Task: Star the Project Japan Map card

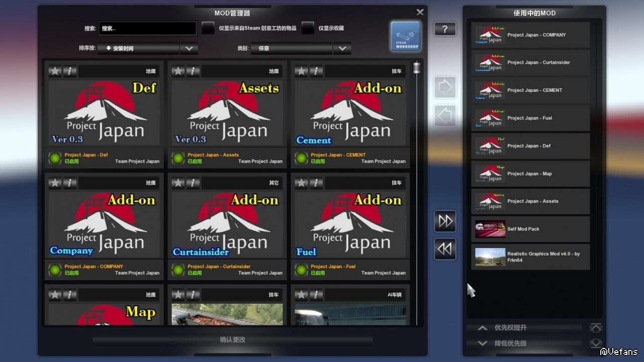Action: pos(55,295)
